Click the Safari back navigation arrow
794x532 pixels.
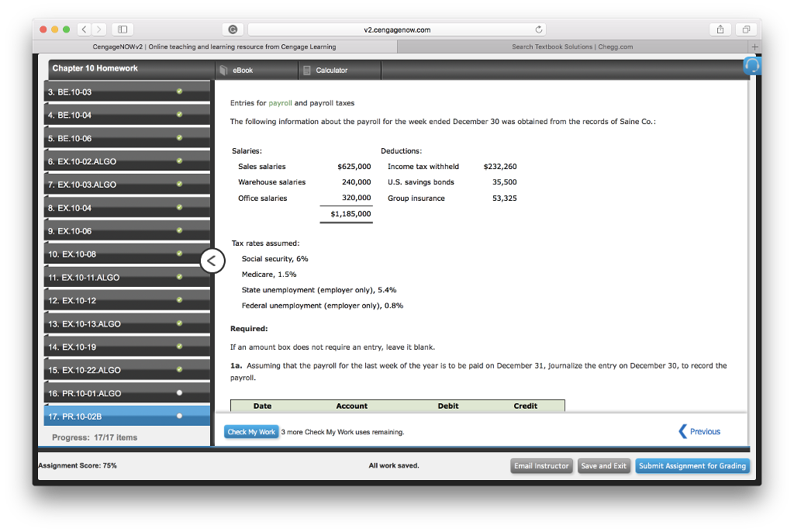tap(83, 29)
